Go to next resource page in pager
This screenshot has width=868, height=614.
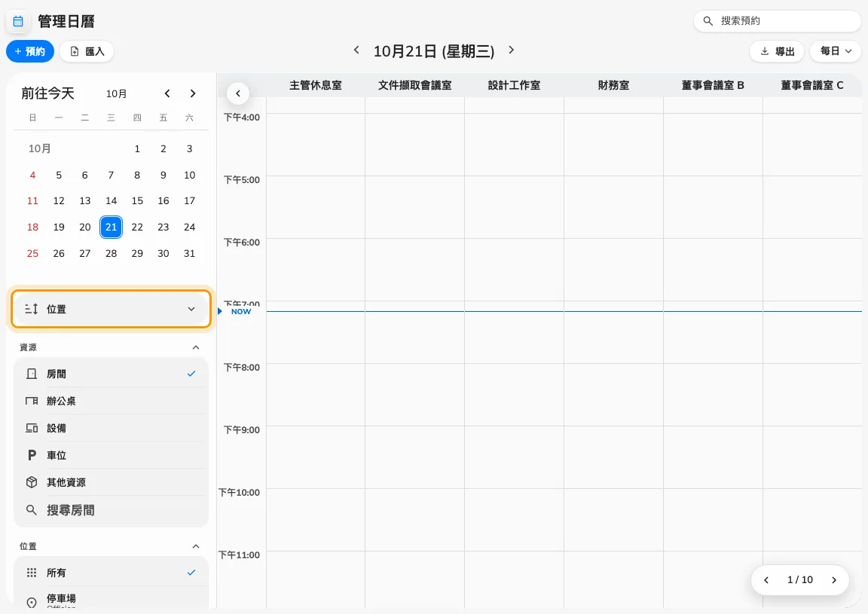coord(833,579)
